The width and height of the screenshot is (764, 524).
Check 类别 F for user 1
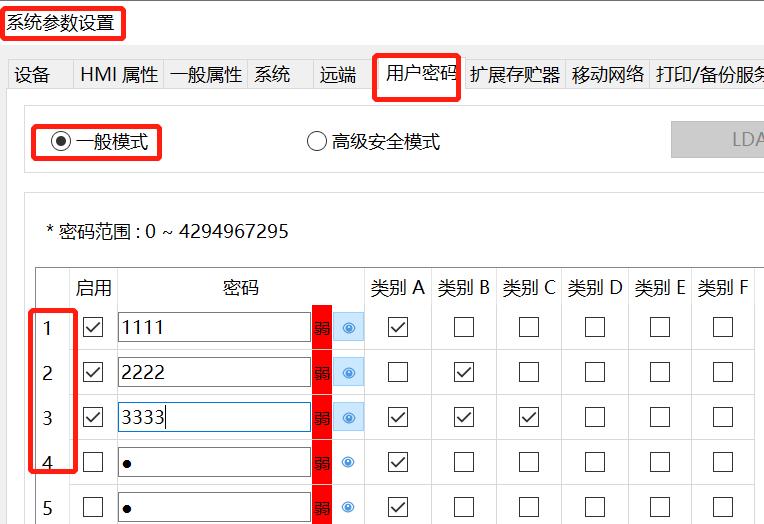(723, 327)
